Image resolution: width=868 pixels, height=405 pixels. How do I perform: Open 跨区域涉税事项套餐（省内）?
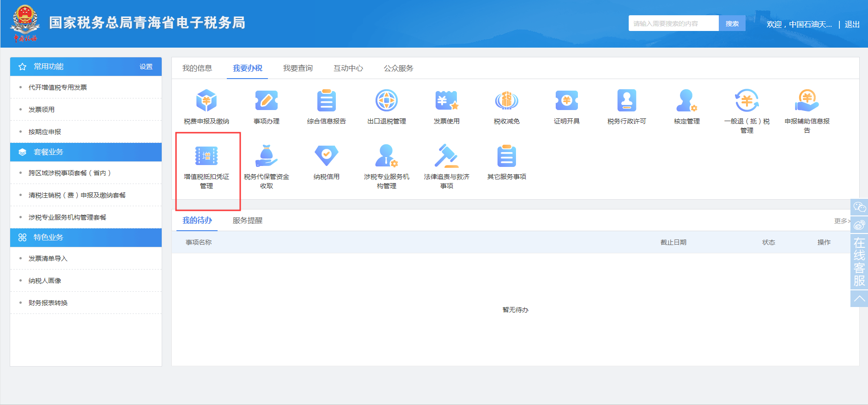pos(70,173)
